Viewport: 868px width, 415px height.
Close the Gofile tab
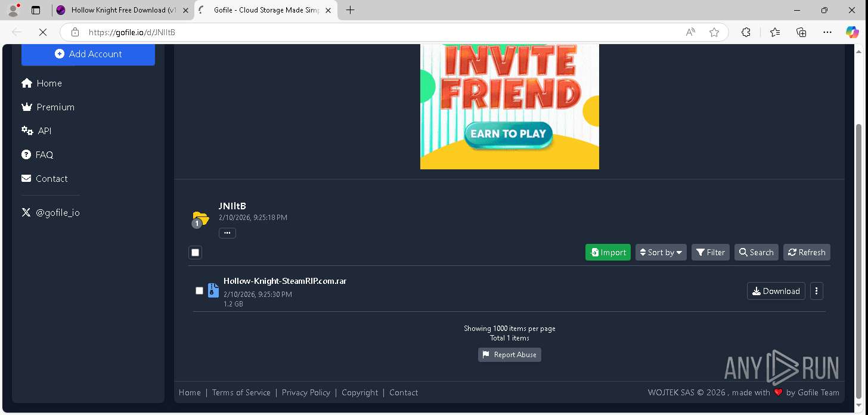328,10
